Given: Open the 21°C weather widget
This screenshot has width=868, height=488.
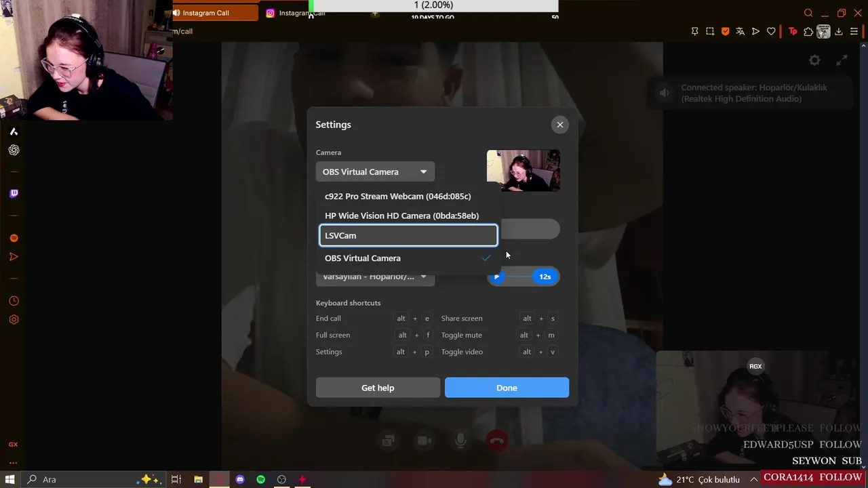Looking at the screenshot, I should coord(698,479).
